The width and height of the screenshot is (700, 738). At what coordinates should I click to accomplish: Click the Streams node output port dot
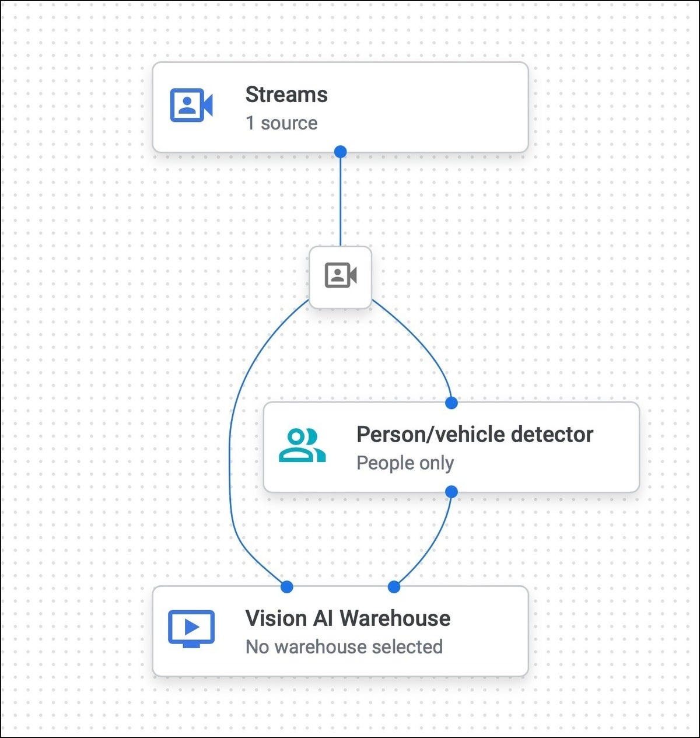(x=341, y=152)
